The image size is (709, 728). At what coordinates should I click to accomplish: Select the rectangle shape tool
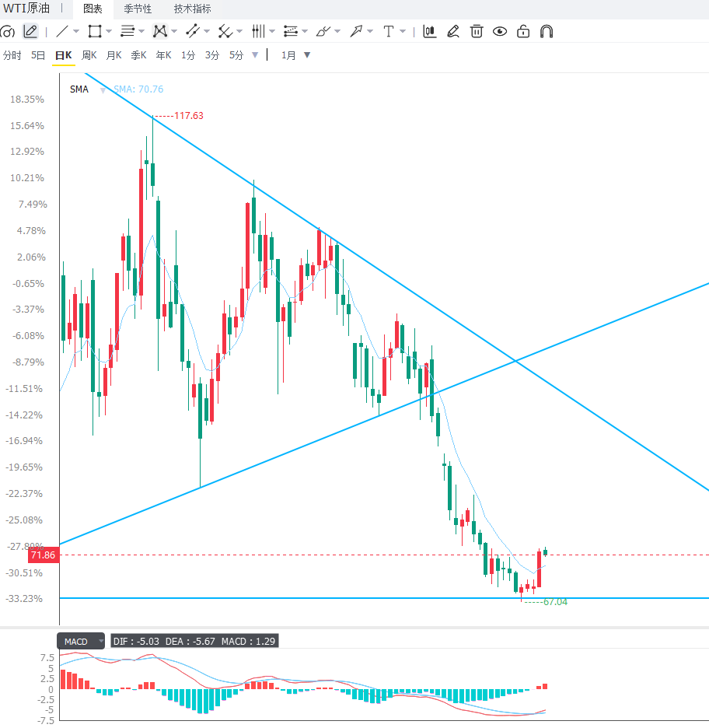(x=95, y=32)
